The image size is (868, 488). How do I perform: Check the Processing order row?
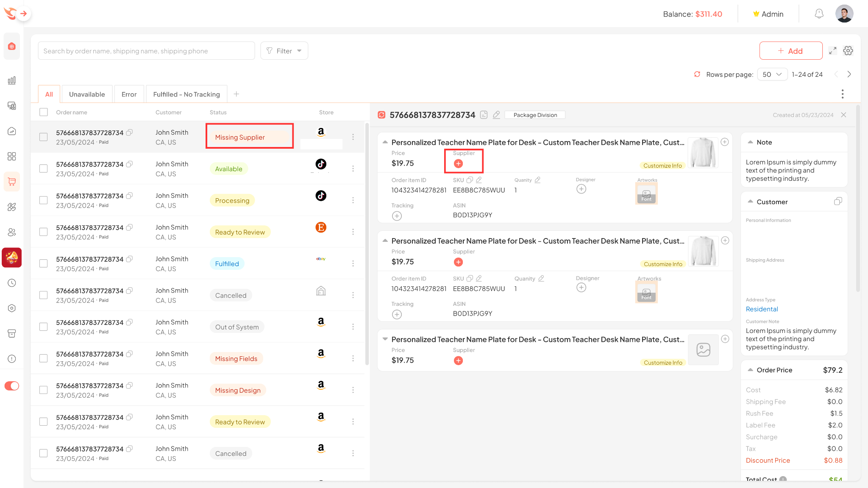pyautogui.click(x=44, y=200)
